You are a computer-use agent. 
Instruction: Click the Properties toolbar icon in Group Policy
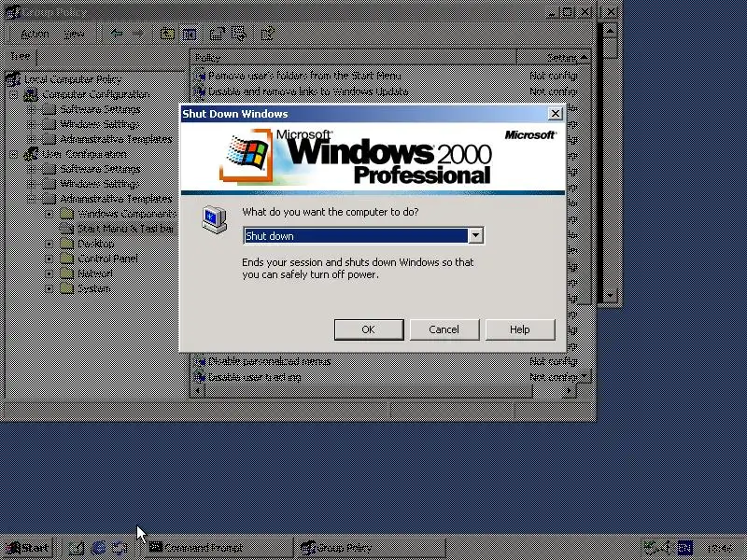tap(217, 34)
